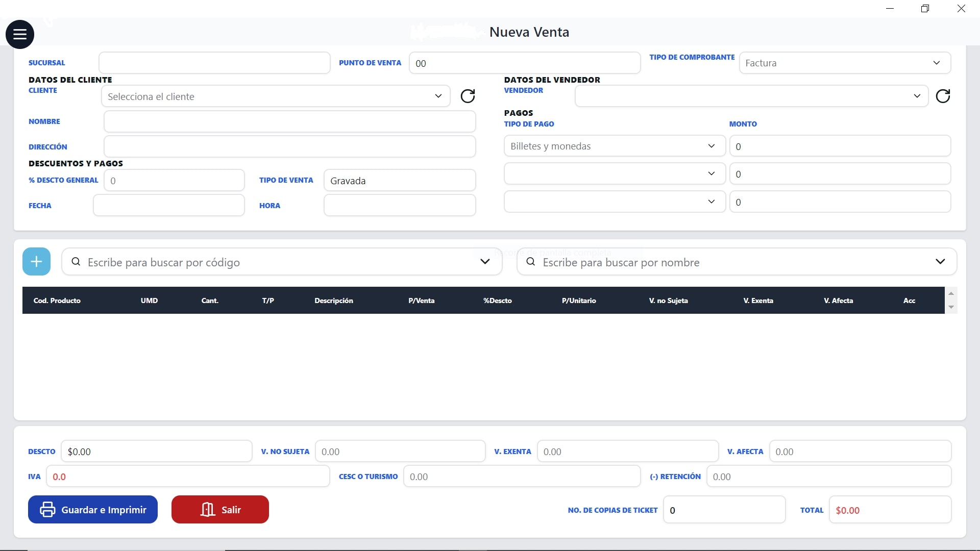Screen dimensions: 980x551
Task: Click the V. no Sujeta column header
Action: [669, 300]
